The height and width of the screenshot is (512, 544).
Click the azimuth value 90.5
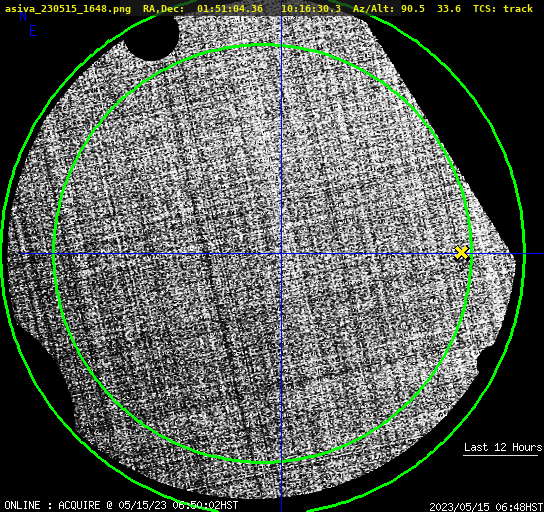pyautogui.click(x=413, y=8)
